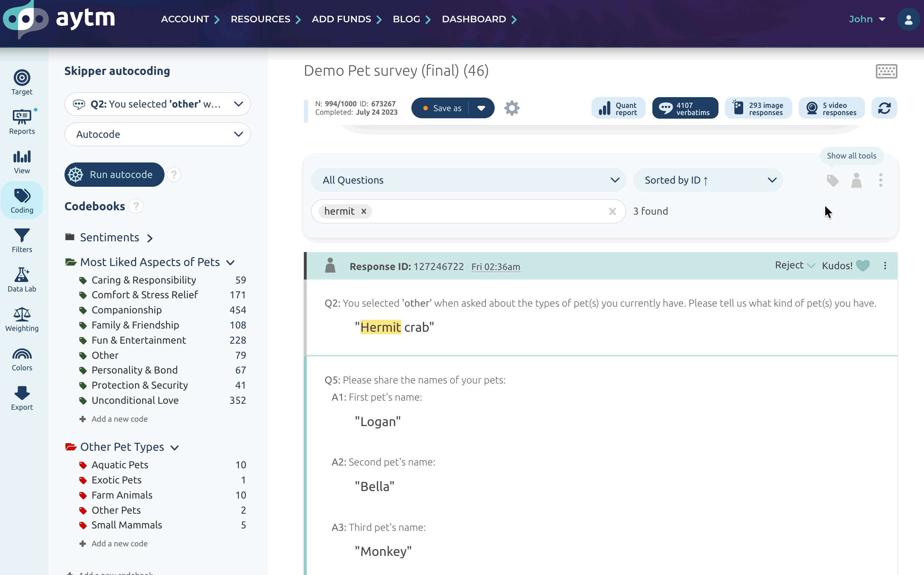924x575 pixels.
Task: Click the Run autocode button
Action: [x=114, y=174]
